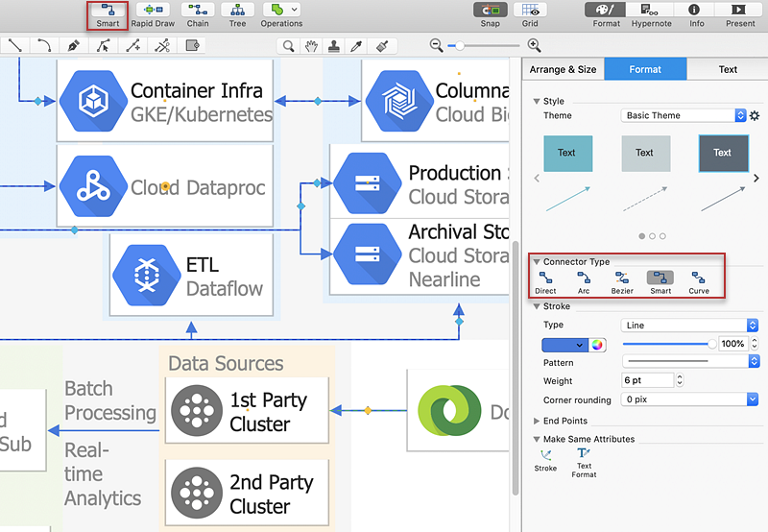This screenshot has height=532, width=768.
Task: Collapse the Stroke section
Action: (x=537, y=306)
